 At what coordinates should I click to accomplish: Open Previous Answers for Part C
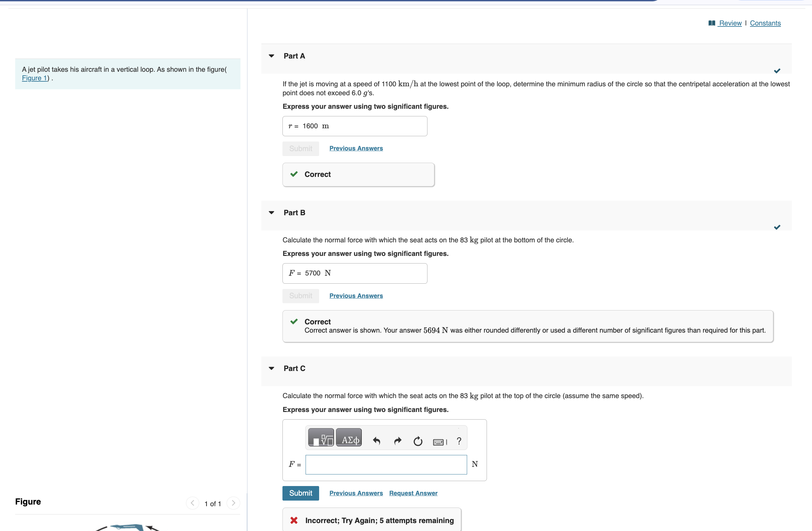356,493
